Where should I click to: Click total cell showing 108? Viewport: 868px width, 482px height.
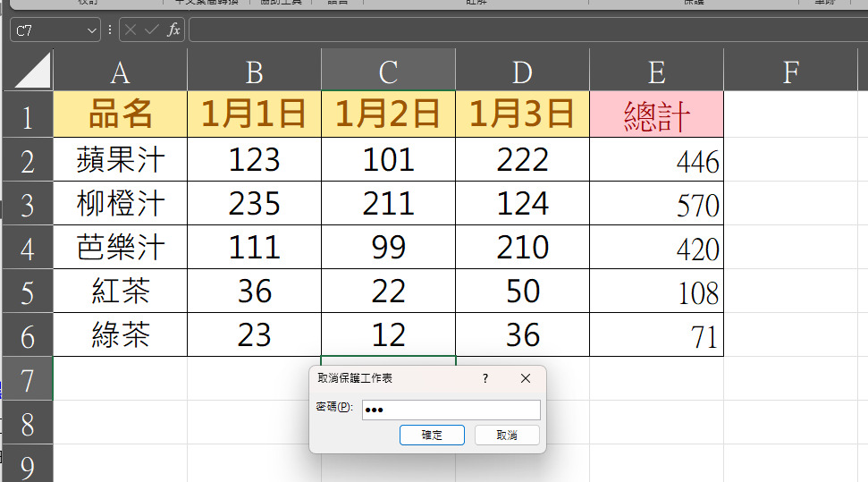(x=656, y=291)
